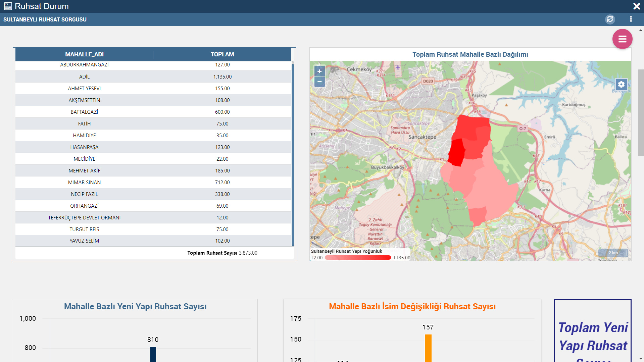Click the refresh icon in header bar
Viewport: 644px width, 362px height.
coord(610,19)
